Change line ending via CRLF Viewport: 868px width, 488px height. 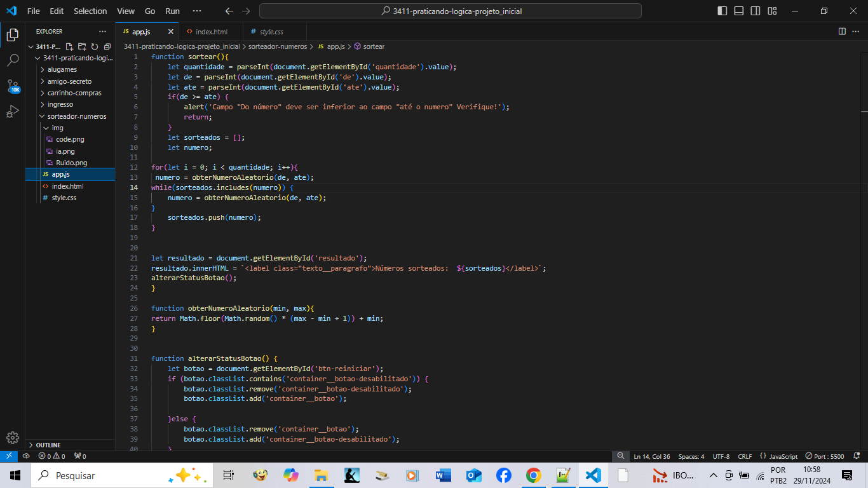pyautogui.click(x=745, y=456)
